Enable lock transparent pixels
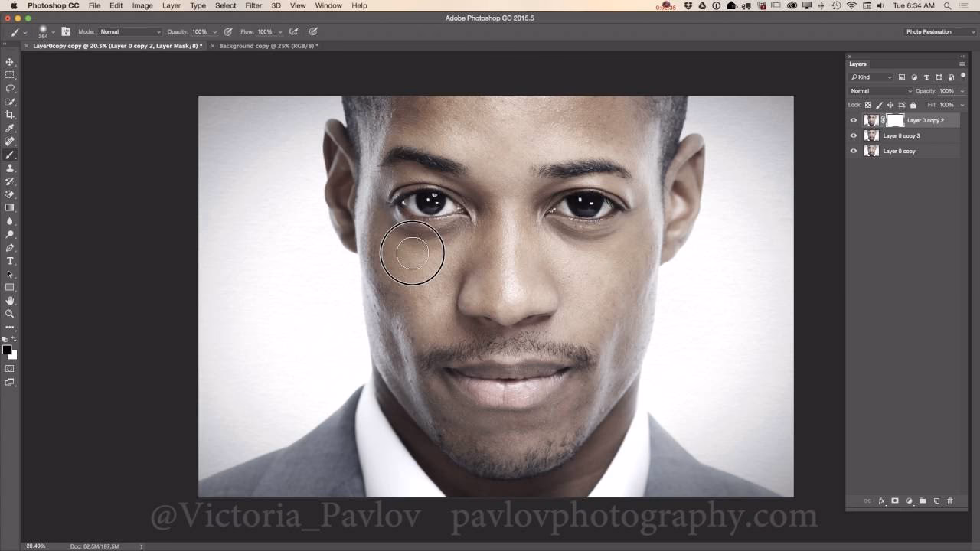980x551 pixels. point(867,105)
